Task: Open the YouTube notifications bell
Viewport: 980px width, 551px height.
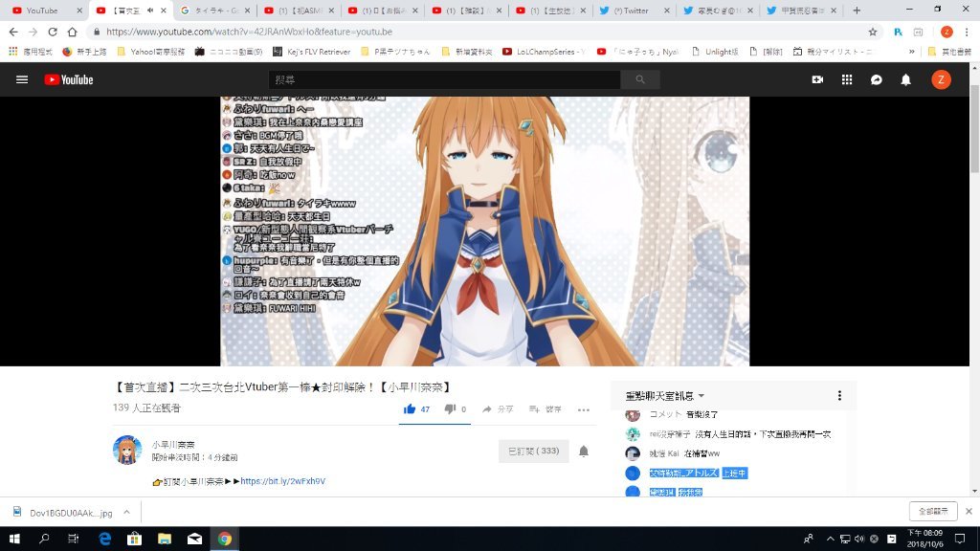Action: click(905, 80)
